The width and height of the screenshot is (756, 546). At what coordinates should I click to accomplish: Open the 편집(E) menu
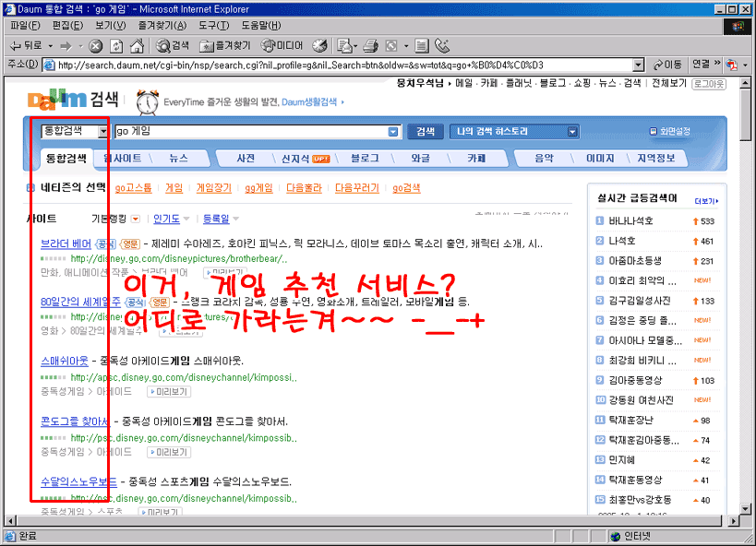(x=67, y=25)
